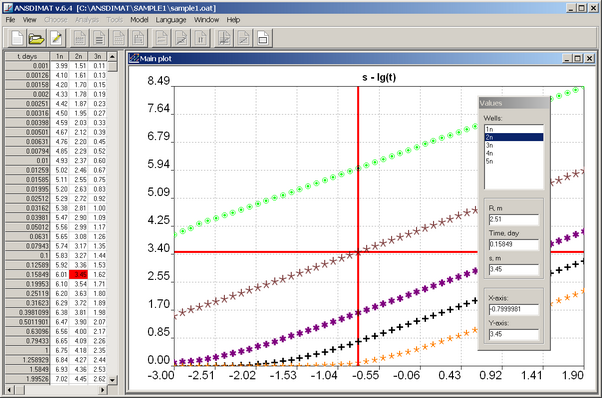The width and height of the screenshot is (602, 398).
Task: Select the red highlighted 3.45 table cell
Action: click(x=79, y=274)
